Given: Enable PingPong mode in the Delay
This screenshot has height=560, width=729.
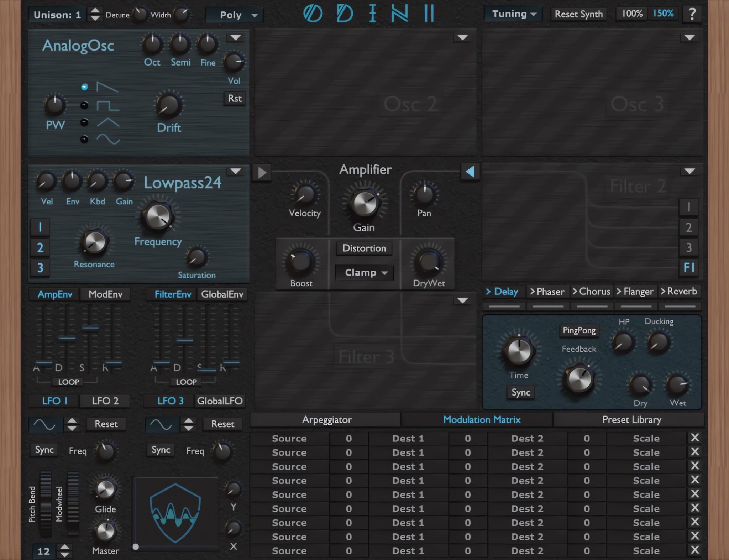Looking at the screenshot, I should [x=579, y=330].
